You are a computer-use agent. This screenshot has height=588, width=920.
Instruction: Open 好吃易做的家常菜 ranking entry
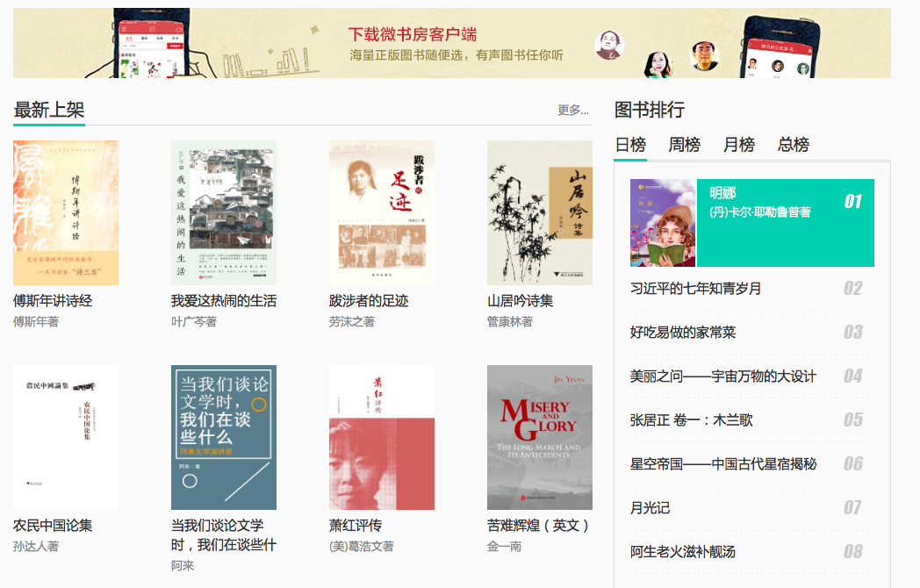tap(682, 332)
